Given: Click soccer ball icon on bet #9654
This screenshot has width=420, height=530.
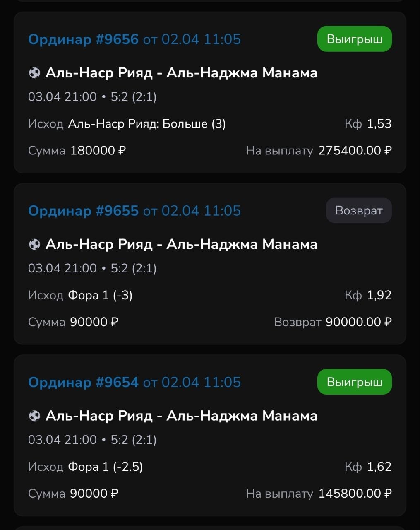Looking at the screenshot, I should pyautogui.click(x=34, y=416).
